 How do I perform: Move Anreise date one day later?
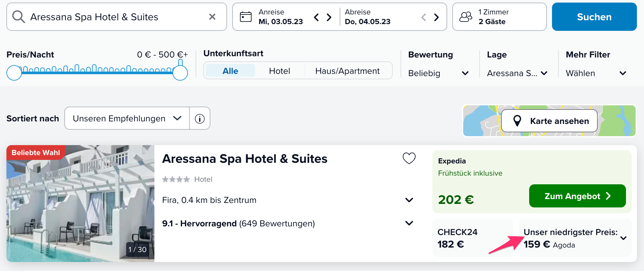pos(329,17)
